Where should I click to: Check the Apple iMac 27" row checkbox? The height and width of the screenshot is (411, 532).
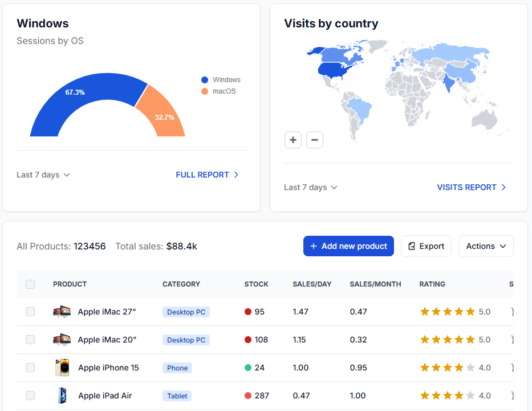(x=30, y=312)
